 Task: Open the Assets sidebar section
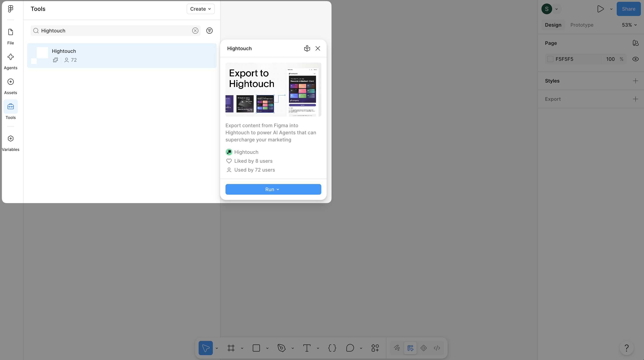point(10,86)
